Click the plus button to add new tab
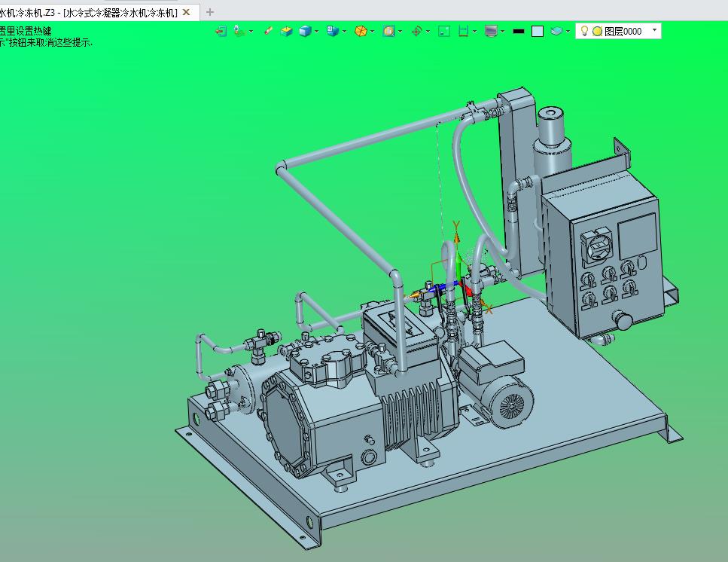The width and height of the screenshot is (728, 562). coord(210,12)
